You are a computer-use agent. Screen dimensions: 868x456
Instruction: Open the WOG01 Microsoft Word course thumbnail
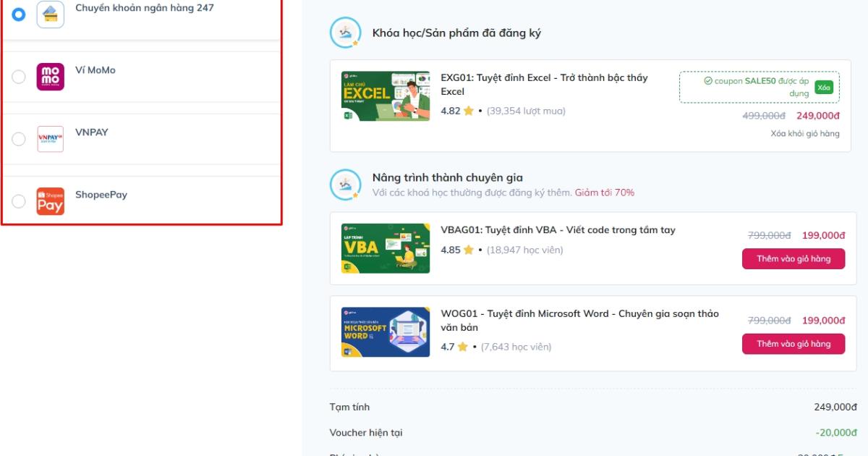tap(386, 332)
